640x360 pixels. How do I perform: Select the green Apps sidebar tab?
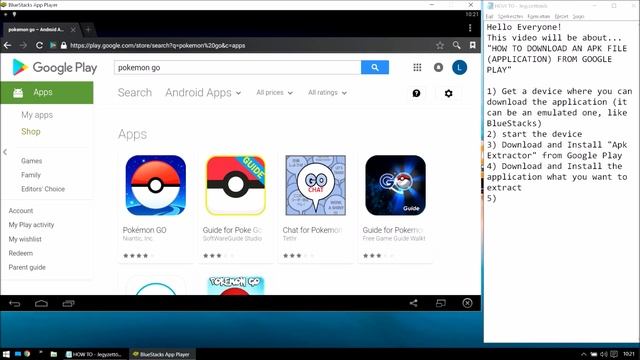click(x=47, y=93)
